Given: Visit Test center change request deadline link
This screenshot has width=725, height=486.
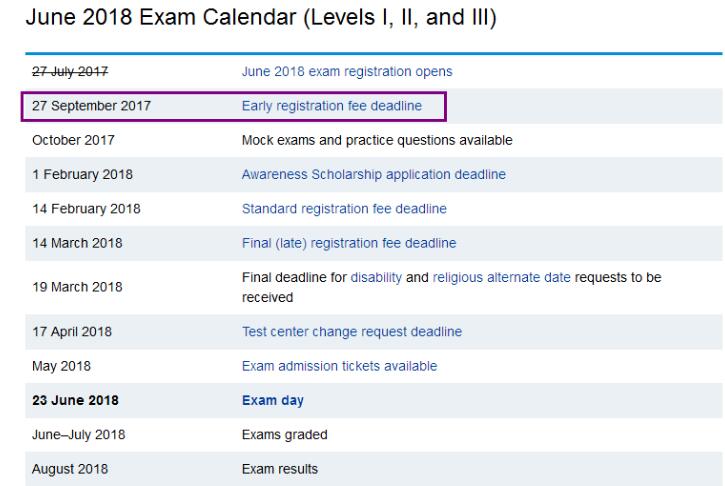Looking at the screenshot, I should pyautogui.click(x=351, y=331).
